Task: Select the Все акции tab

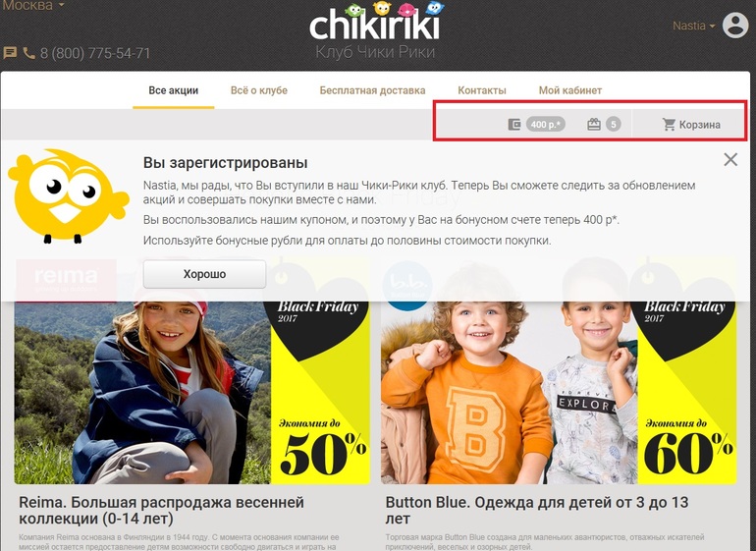Action: coord(173,90)
